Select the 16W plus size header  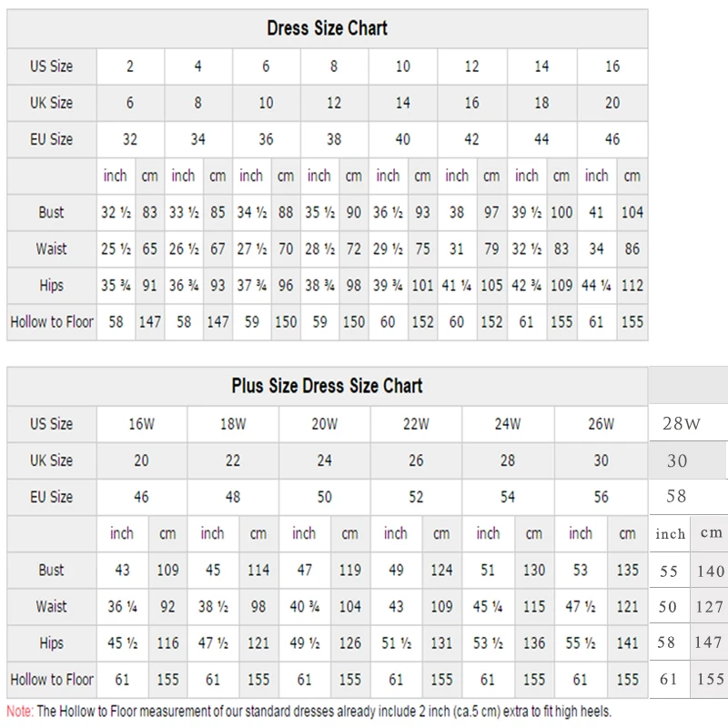click(x=142, y=424)
